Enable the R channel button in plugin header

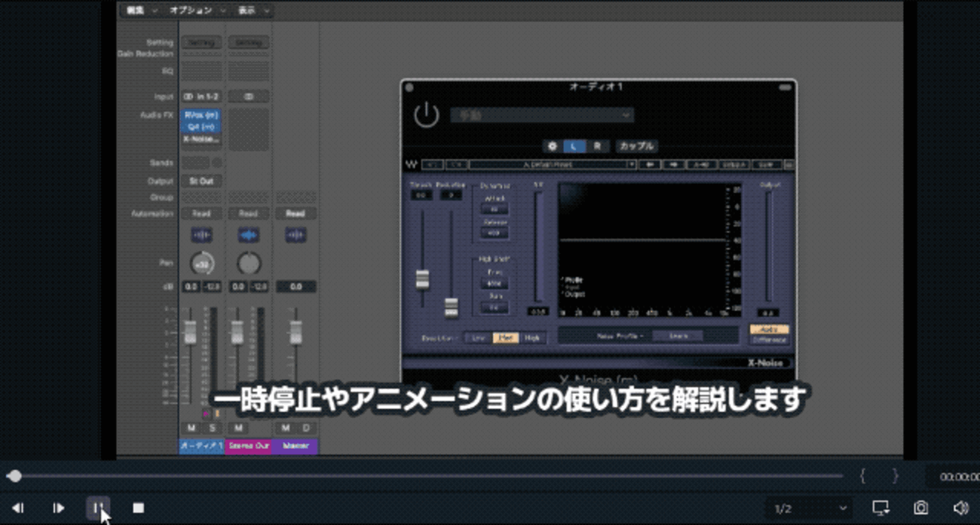click(596, 145)
